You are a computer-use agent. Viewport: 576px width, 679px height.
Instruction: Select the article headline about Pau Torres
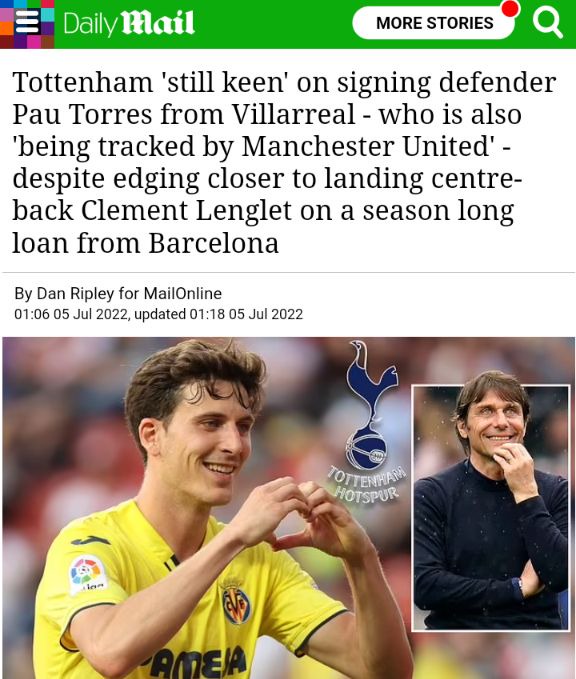tap(284, 162)
